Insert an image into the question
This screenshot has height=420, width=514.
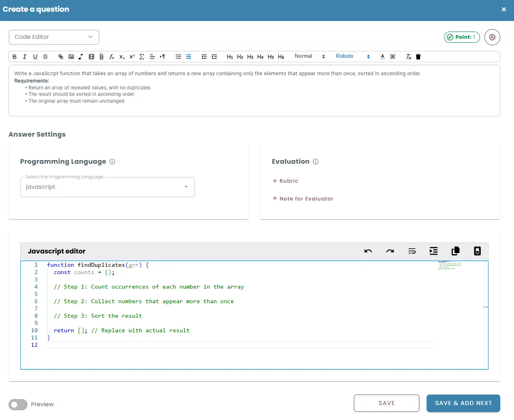coord(71,57)
